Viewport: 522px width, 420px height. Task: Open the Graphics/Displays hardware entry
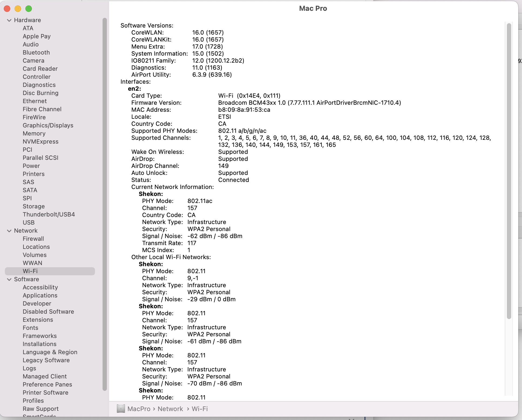click(x=48, y=126)
